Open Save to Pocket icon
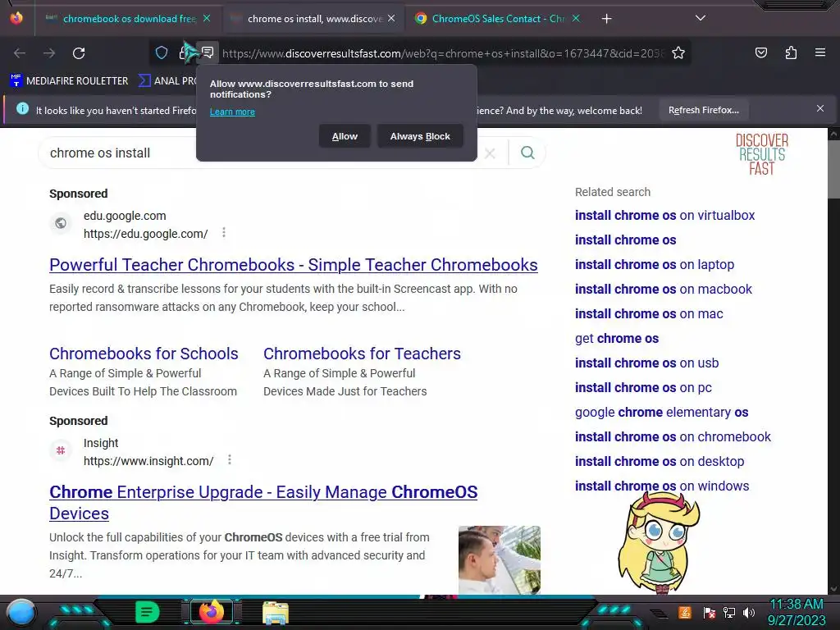The height and width of the screenshot is (630, 840). [x=760, y=52]
